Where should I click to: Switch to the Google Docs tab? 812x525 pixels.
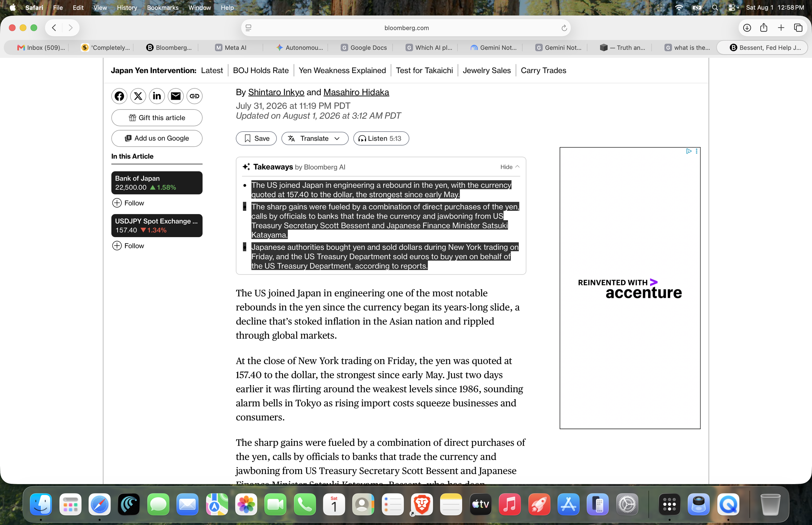[363, 48]
